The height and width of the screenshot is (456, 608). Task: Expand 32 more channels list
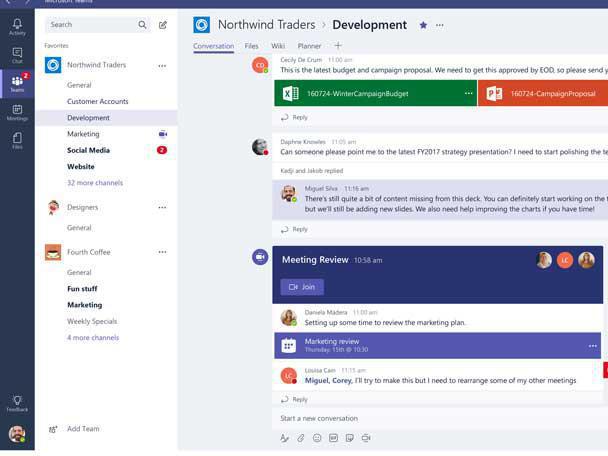pos(93,184)
